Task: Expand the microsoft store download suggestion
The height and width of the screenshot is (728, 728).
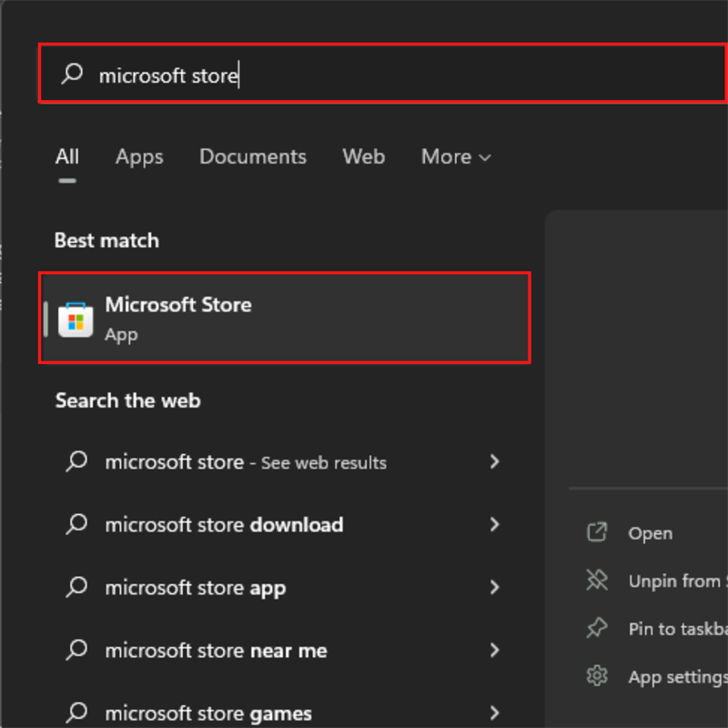Action: [x=494, y=524]
